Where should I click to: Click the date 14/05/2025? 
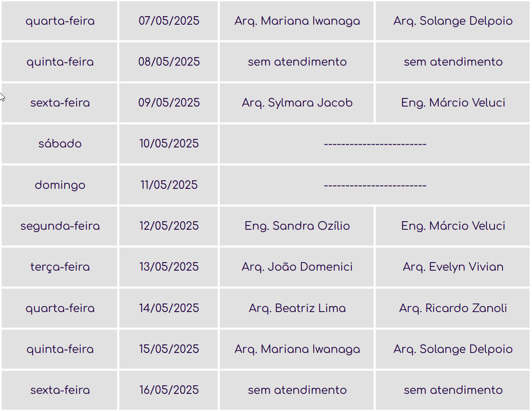coord(169,308)
